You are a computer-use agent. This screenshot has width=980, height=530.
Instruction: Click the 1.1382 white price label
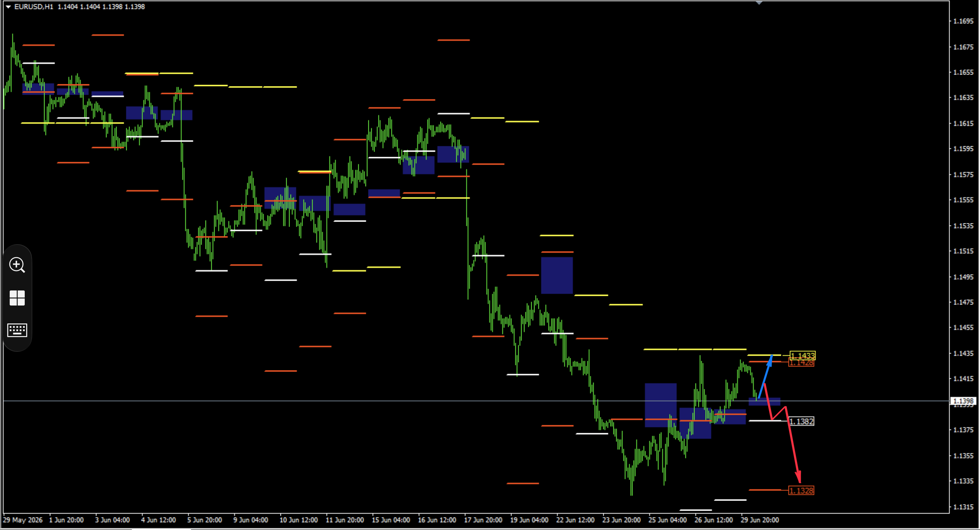tap(801, 421)
